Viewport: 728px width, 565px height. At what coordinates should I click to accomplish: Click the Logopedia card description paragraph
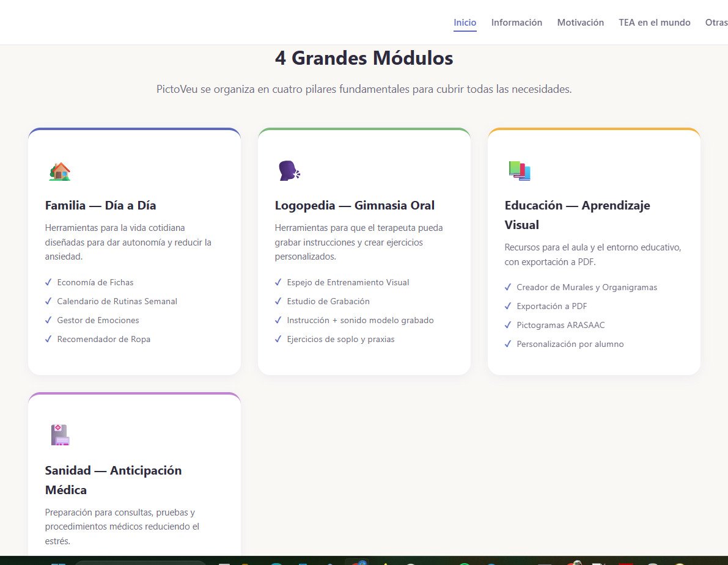tap(359, 242)
